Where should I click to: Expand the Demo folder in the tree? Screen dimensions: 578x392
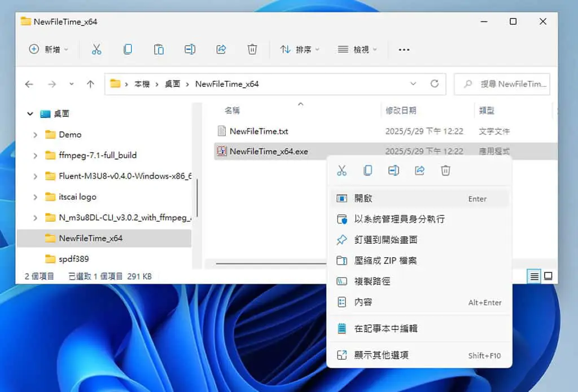(x=36, y=135)
